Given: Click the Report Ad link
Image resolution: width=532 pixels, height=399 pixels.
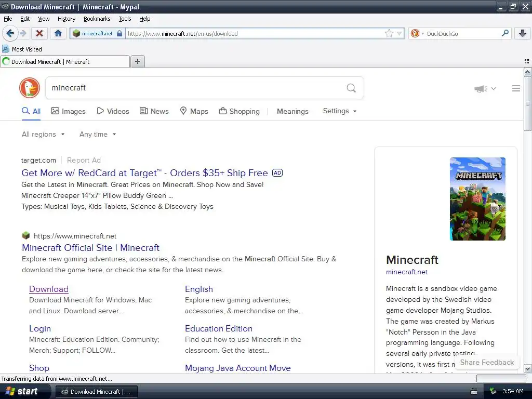Looking at the screenshot, I should [84, 160].
